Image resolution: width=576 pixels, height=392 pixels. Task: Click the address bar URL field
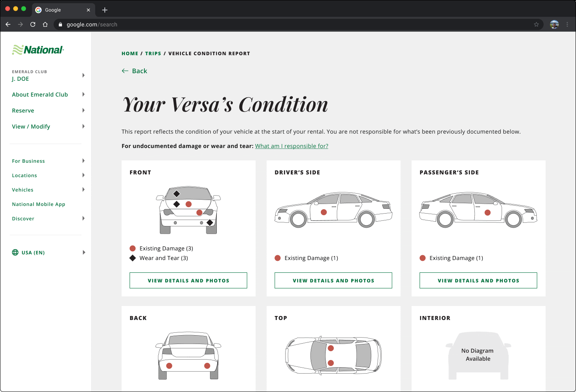point(298,24)
